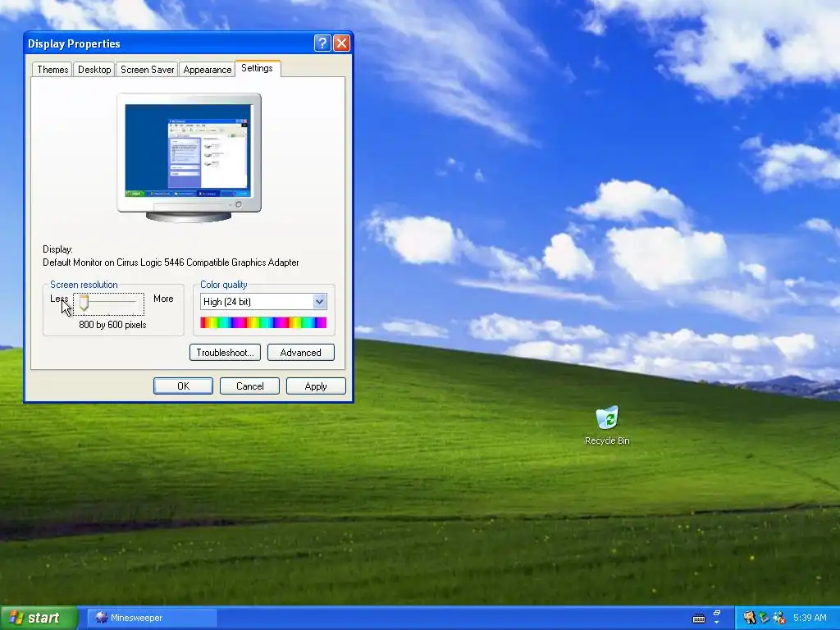840x630 pixels.
Task: Click the Windows Security alert tray icon
Action: point(779,618)
